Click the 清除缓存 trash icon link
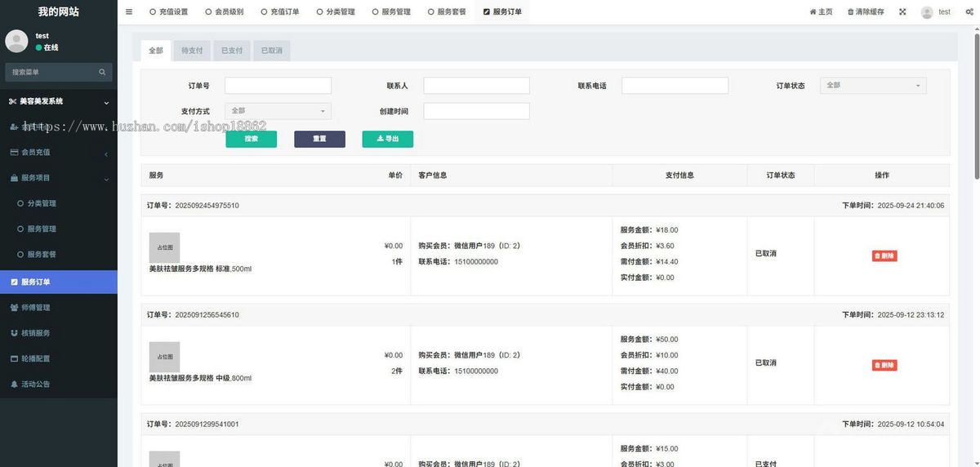Image resolution: width=980 pixels, height=467 pixels. pos(866,12)
